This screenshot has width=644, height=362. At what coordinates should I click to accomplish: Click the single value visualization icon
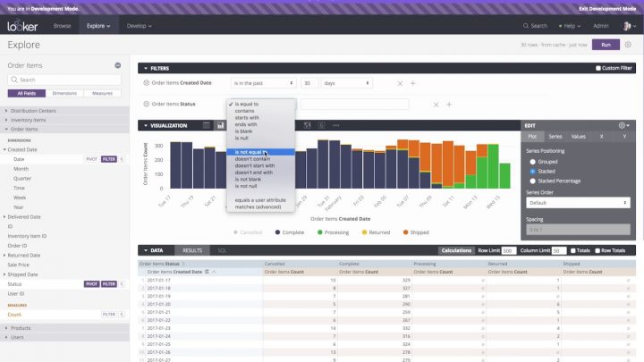[x=322, y=125]
